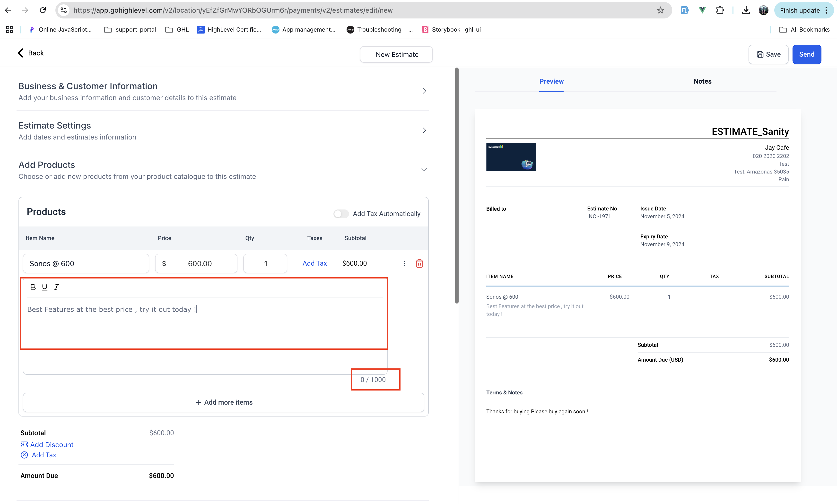Viewport: 837px width, 504px height.
Task: Click Add Tax in the product row
Action: pyautogui.click(x=314, y=263)
